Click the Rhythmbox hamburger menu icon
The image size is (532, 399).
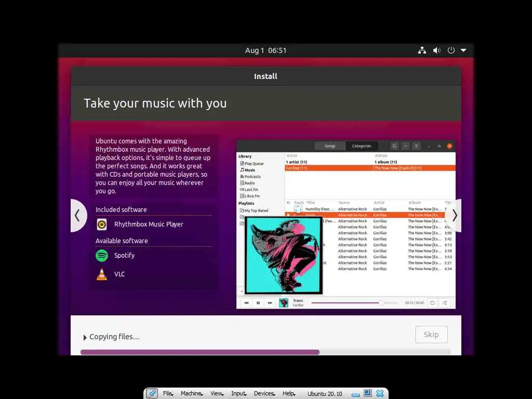[416, 146]
